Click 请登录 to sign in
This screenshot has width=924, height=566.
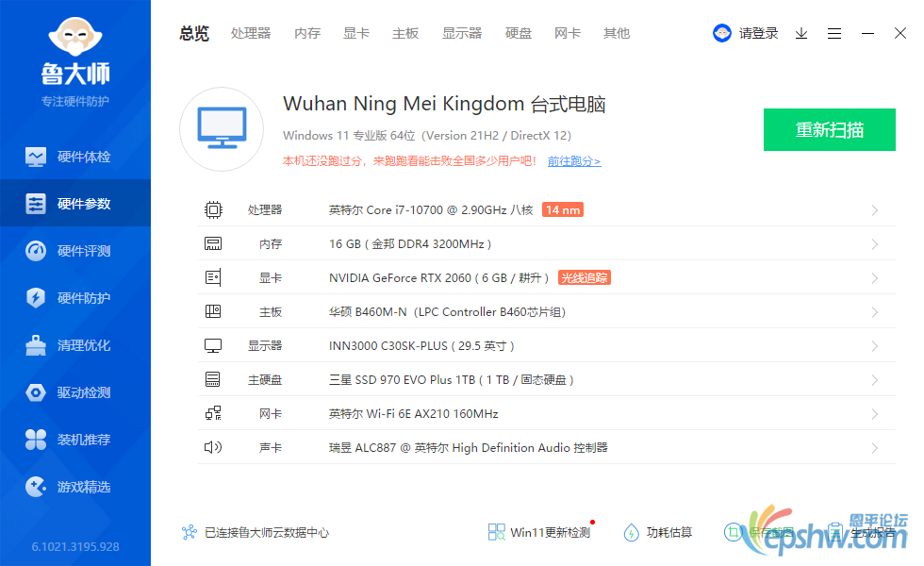(x=758, y=33)
